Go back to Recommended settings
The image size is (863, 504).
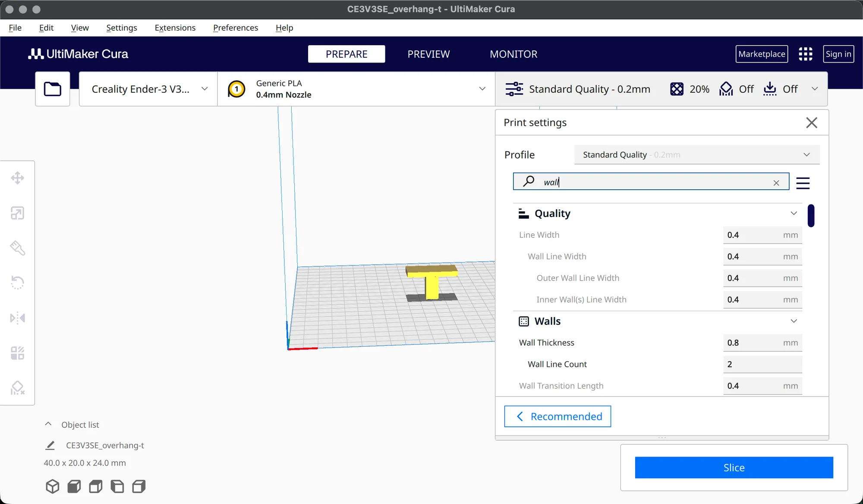[557, 416]
